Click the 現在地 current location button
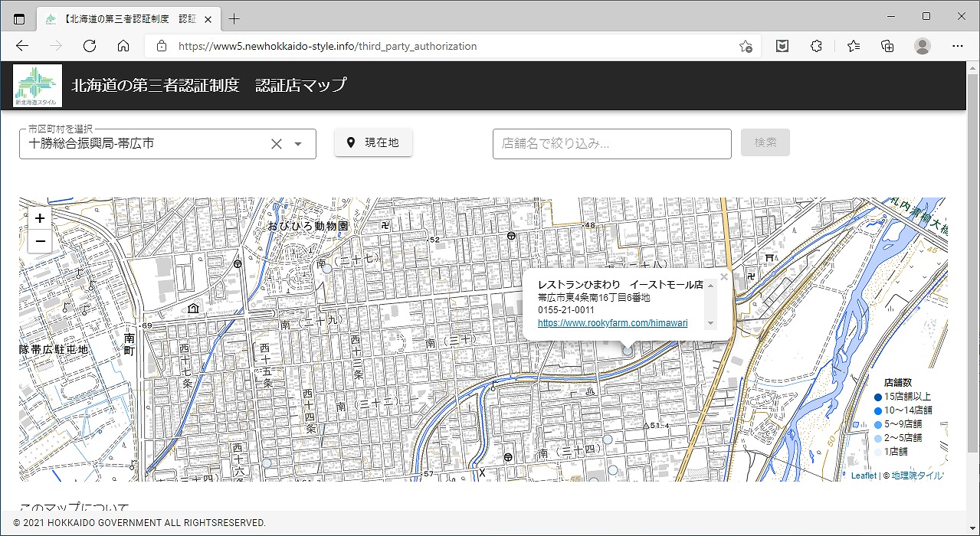Screen dimensions: 980x536 pyautogui.click(x=373, y=142)
